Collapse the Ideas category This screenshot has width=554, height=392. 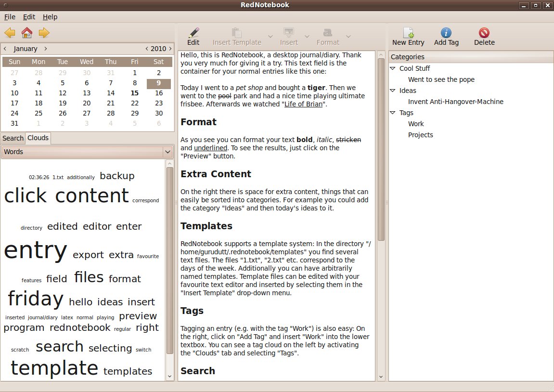[x=392, y=91]
